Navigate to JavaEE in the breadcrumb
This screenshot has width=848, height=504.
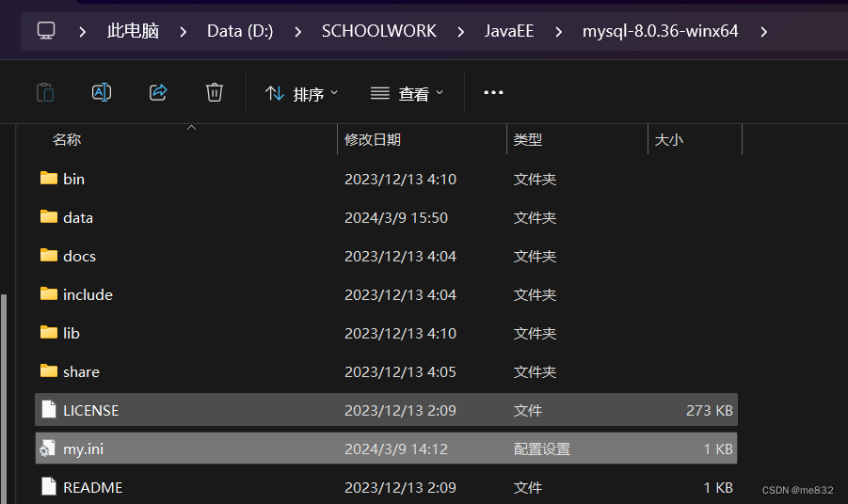509,31
